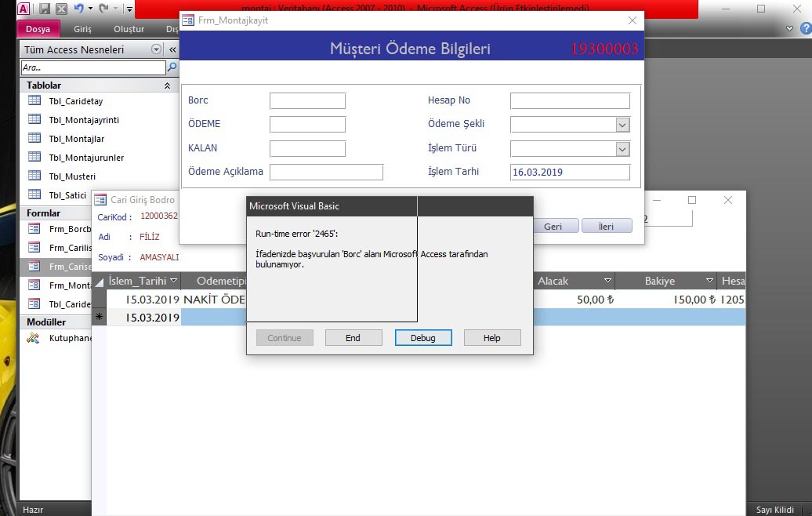Switch to the Oluştur ribbon tab
The image size is (812, 516).
129,29
